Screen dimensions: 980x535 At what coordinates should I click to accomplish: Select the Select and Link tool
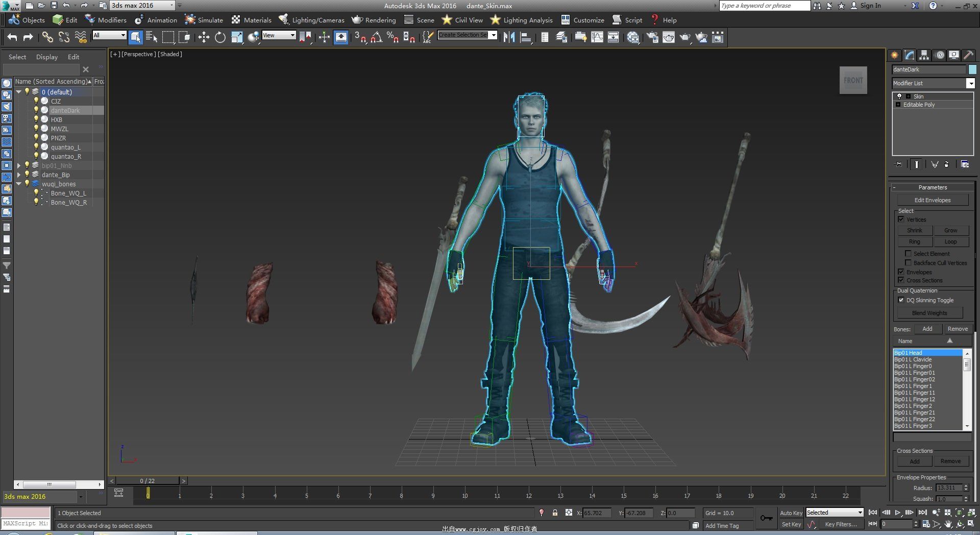tap(47, 37)
